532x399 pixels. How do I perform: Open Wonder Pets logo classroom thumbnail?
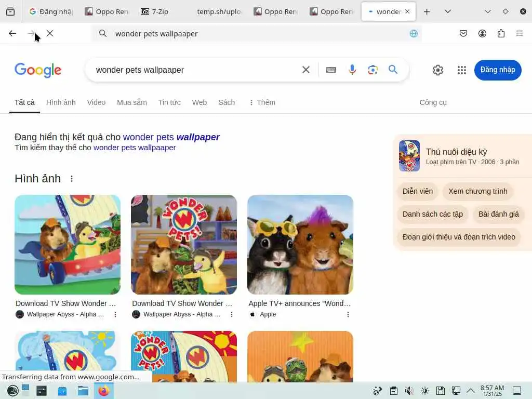click(184, 244)
